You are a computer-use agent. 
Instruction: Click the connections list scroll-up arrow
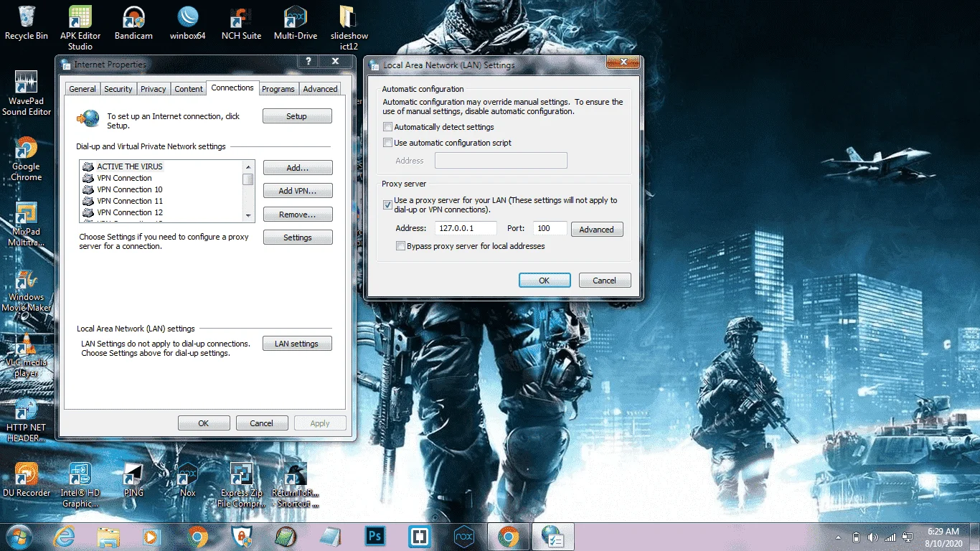[248, 166]
